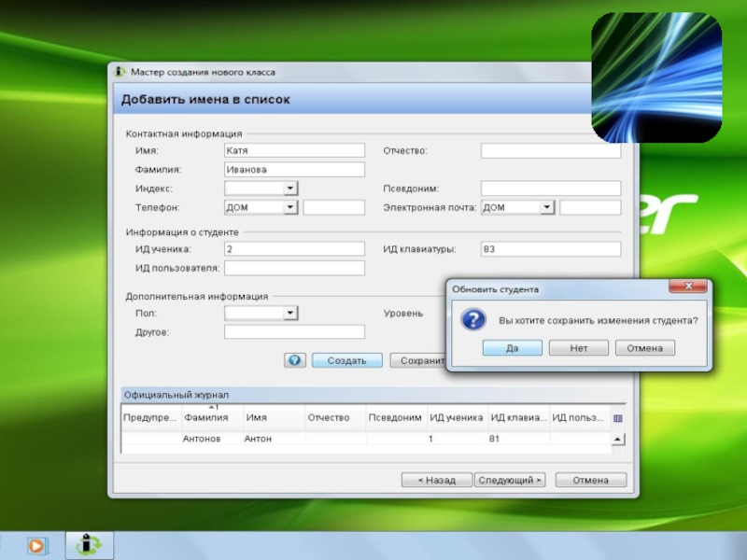Screen dimensions: 747x560
Task: Expand the Индекс dropdown
Action: coord(290,189)
